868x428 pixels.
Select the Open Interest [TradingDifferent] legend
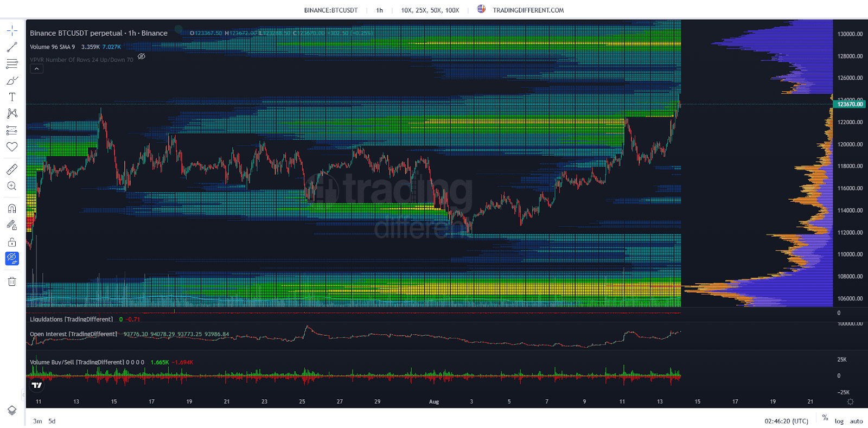click(x=73, y=334)
